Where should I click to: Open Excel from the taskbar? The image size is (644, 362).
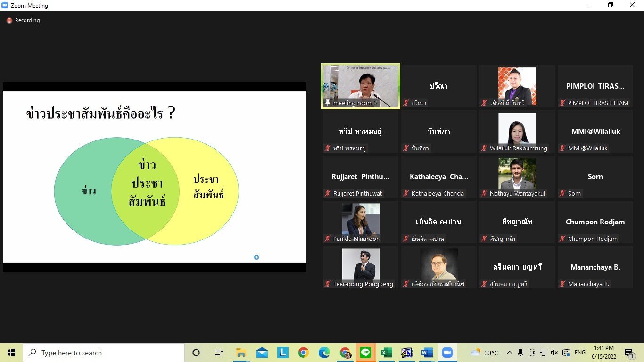[387, 353]
